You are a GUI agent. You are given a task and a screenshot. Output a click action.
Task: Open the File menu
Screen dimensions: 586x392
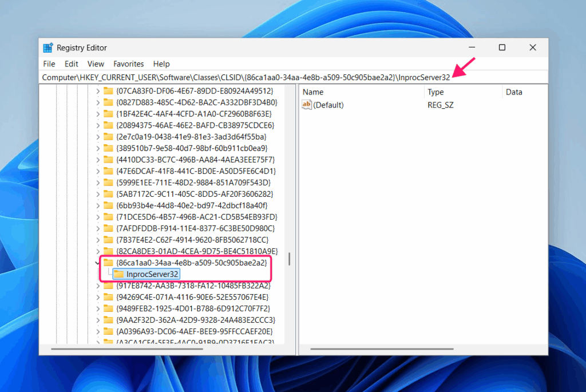pyautogui.click(x=49, y=64)
